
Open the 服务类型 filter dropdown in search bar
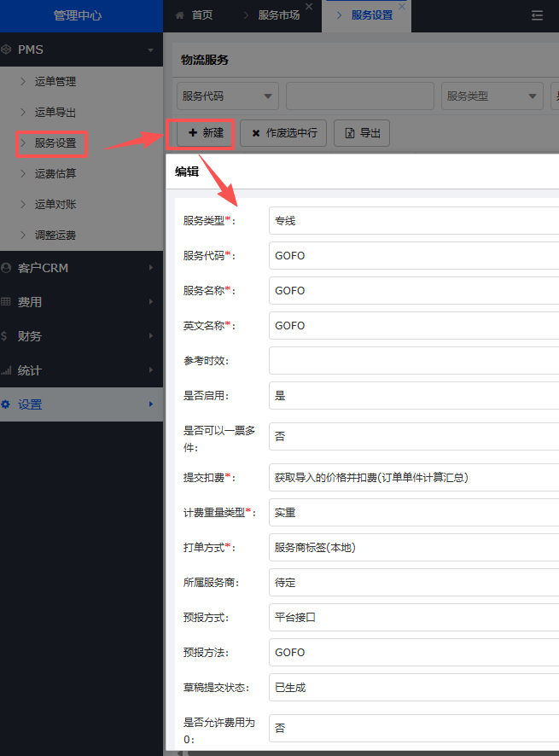pyautogui.click(x=492, y=96)
